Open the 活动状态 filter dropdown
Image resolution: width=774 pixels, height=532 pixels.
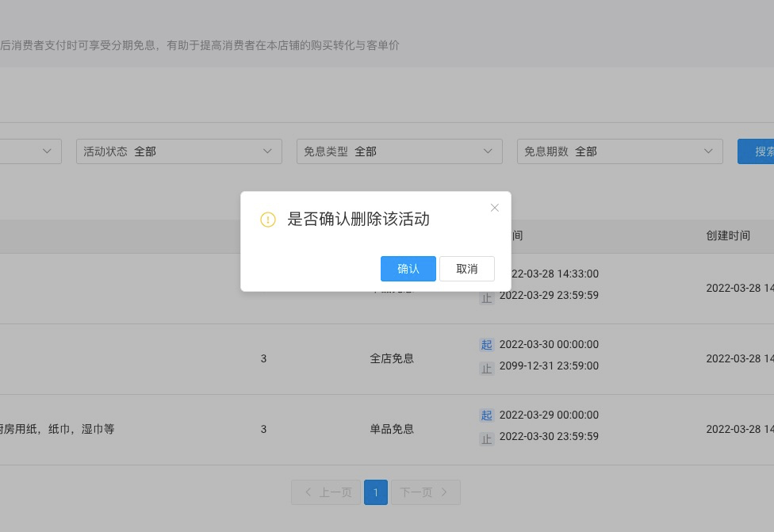click(x=178, y=151)
